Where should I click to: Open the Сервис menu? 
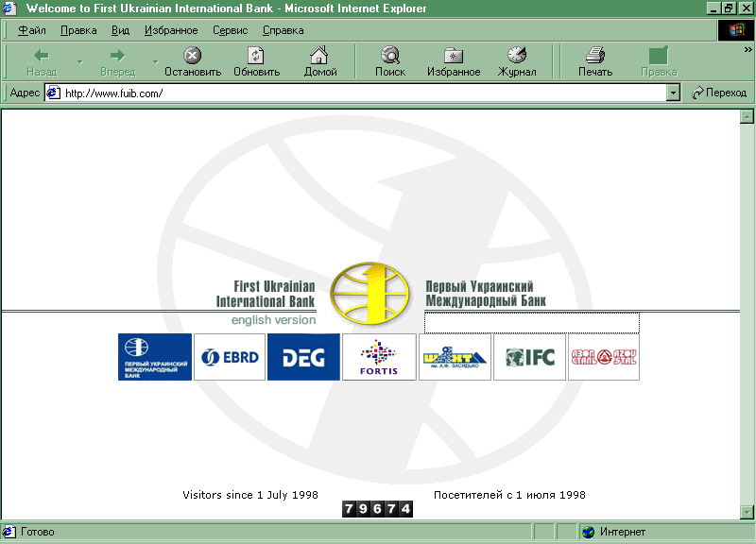click(230, 30)
